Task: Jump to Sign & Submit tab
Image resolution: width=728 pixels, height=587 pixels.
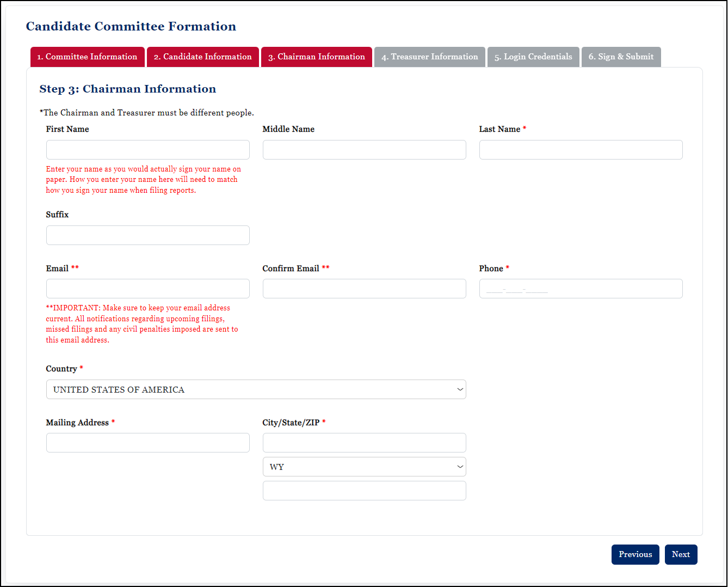Action: (x=621, y=57)
